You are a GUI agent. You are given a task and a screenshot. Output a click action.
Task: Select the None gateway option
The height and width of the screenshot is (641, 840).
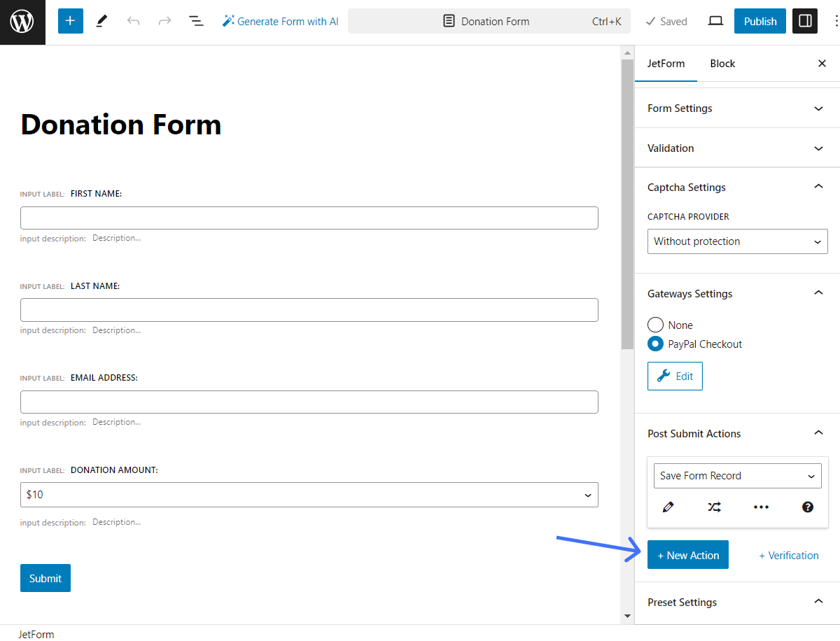(655, 325)
